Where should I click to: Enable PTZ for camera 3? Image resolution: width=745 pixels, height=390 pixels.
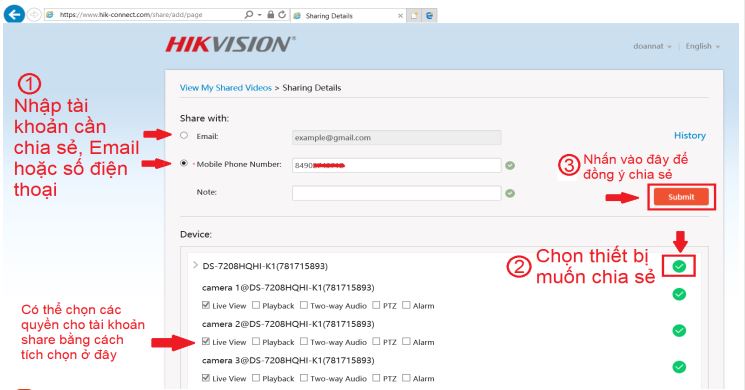tap(376, 378)
